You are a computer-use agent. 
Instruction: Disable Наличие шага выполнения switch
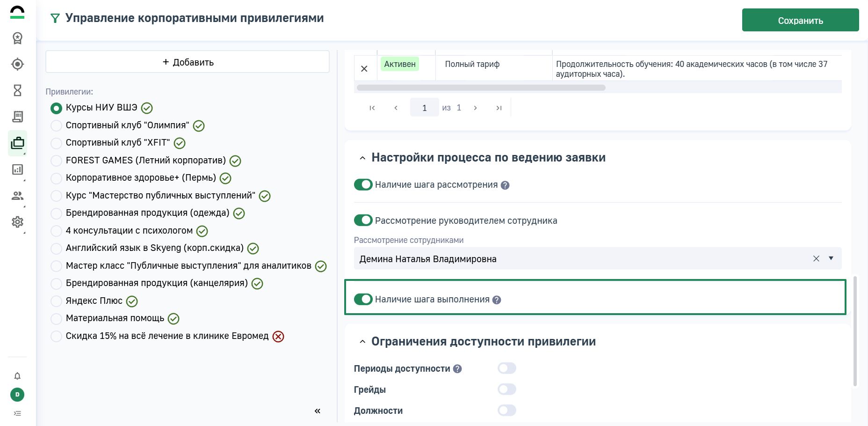click(x=363, y=299)
